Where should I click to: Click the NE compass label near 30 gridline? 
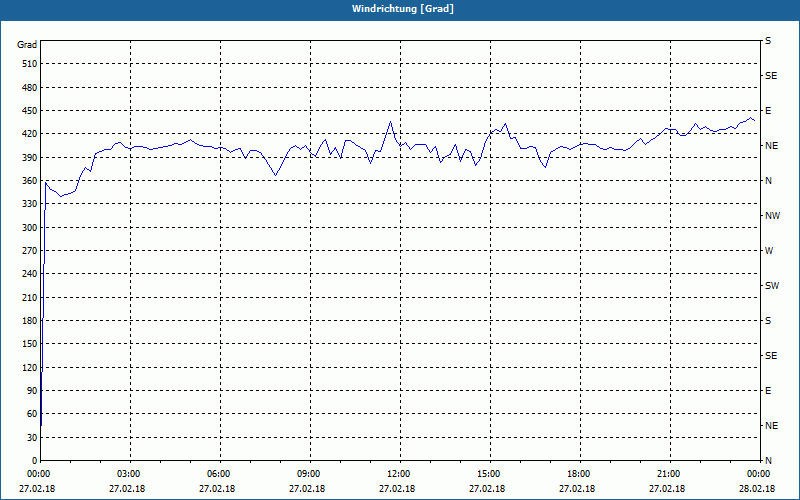point(771,426)
